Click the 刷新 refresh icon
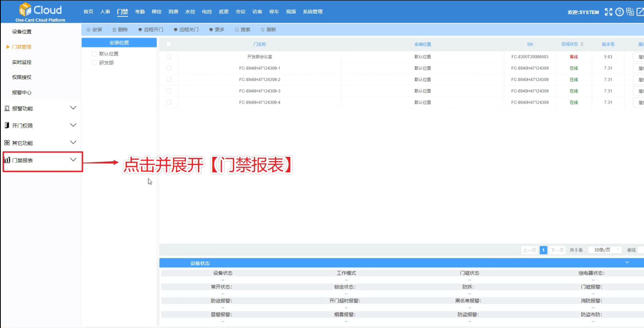 click(x=263, y=30)
